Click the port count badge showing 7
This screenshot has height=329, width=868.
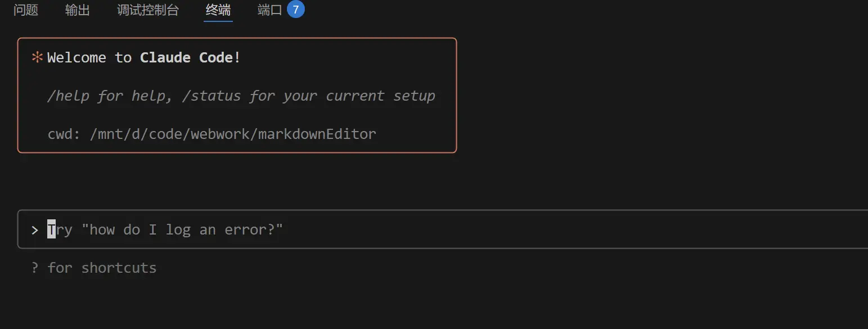(296, 10)
